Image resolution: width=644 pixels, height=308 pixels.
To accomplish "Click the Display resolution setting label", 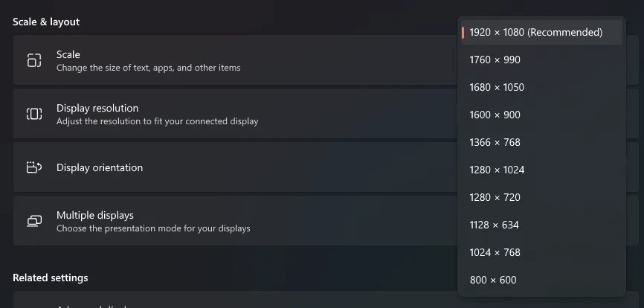I will point(97,108).
